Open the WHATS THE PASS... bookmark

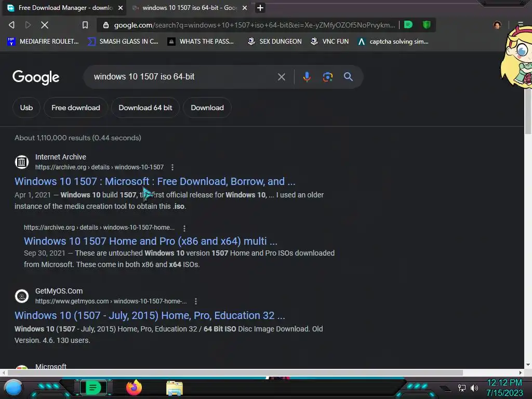click(x=201, y=42)
